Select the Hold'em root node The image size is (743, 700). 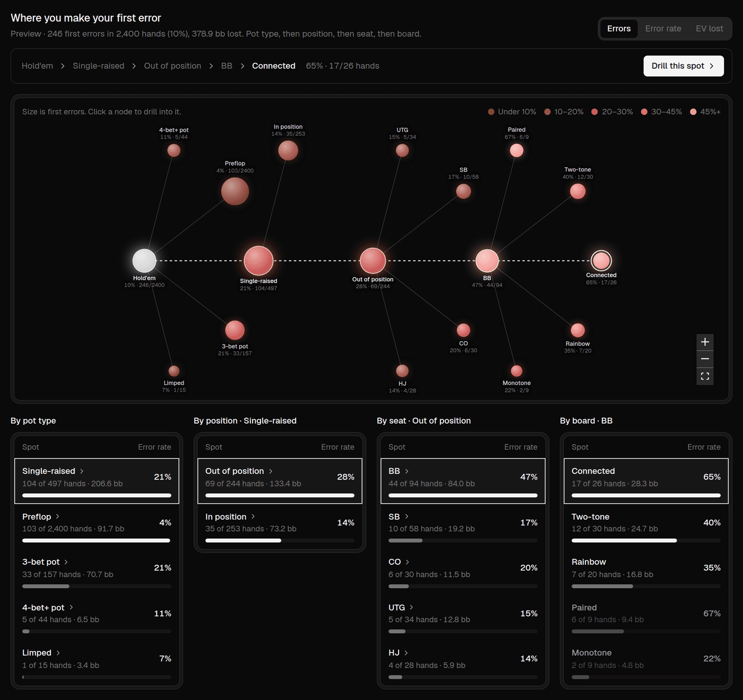(144, 261)
